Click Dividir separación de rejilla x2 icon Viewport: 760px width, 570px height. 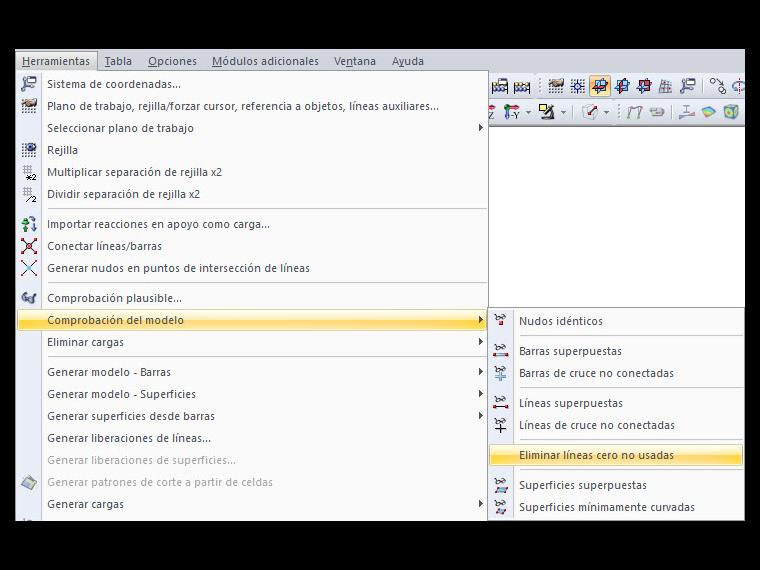point(29,194)
